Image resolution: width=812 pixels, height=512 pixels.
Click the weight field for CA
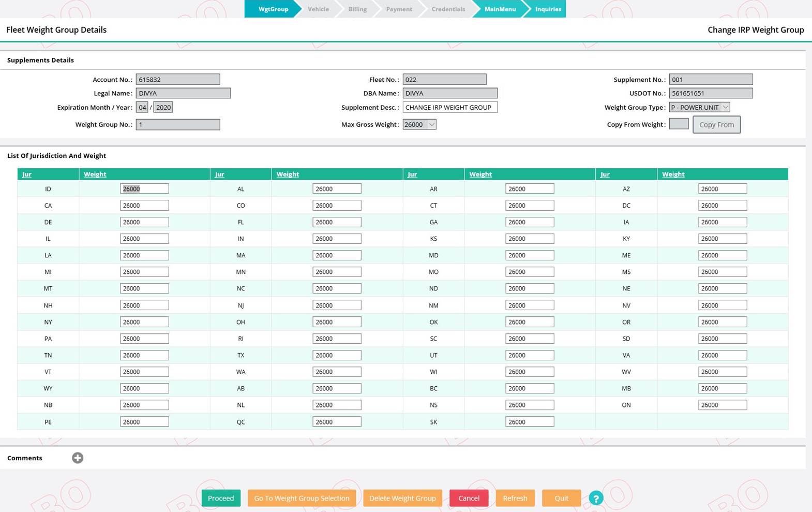pos(144,206)
